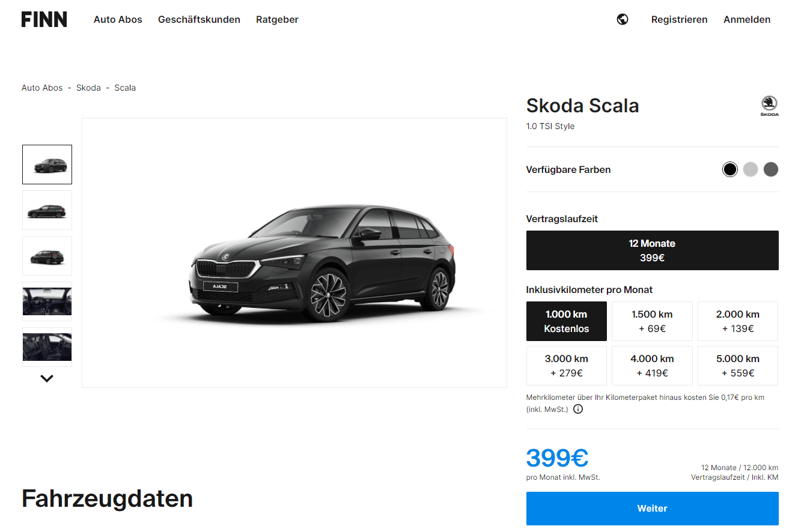Open the globe language selector
This screenshot has height=532, width=807.
pos(623,19)
